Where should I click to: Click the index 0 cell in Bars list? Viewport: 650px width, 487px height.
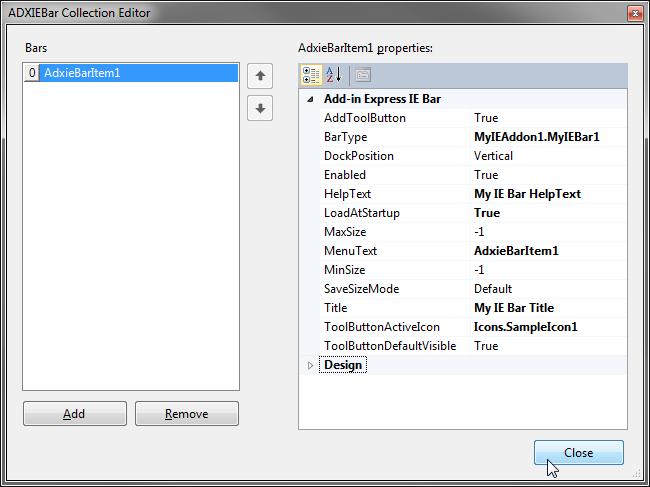coord(32,73)
